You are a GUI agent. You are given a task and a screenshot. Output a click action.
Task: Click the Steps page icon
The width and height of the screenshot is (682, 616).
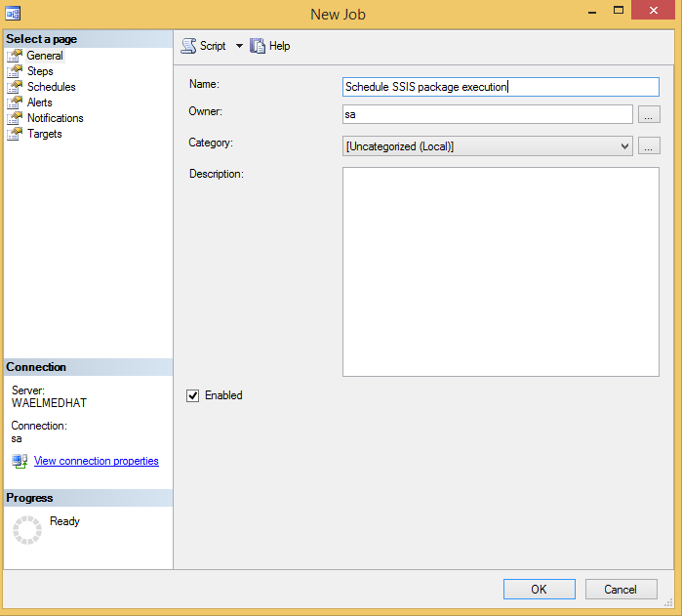tap(15, 72)
